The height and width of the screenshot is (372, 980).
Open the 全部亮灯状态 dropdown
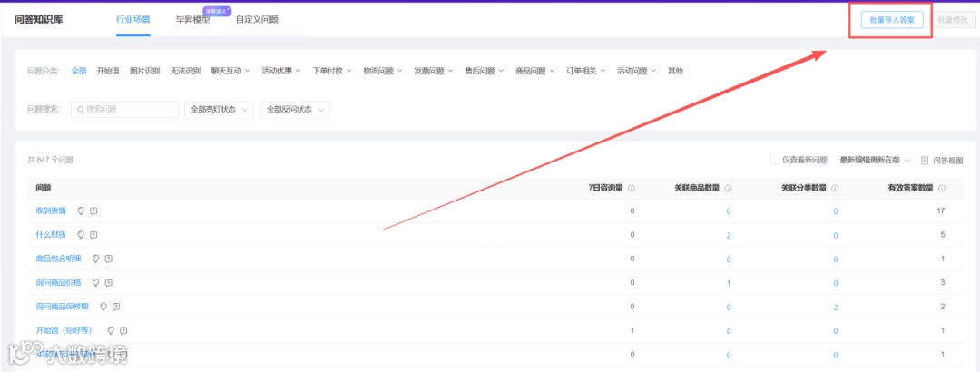point(220,110)
